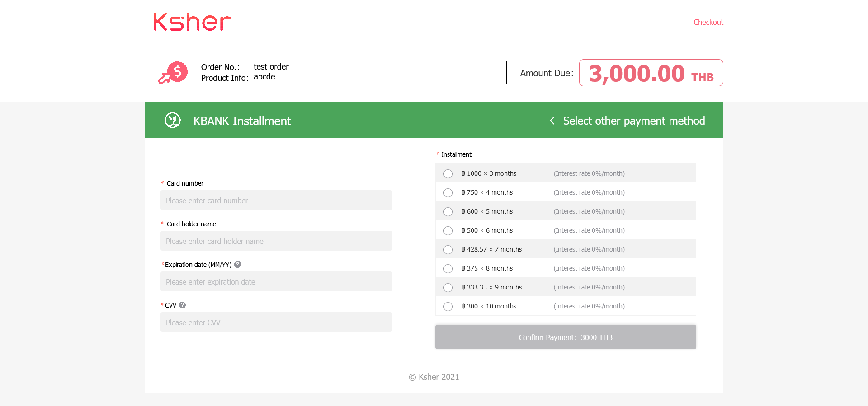The image size is (868, 406).
Task: Select the ฿750 × 4 months option
Action: click(448, 193)
